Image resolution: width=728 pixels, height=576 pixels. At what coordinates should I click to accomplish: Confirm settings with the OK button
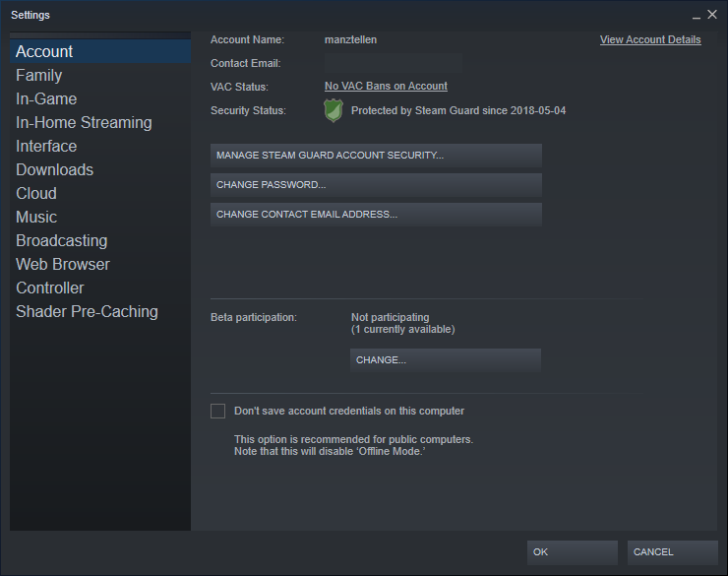pos(572,552)
